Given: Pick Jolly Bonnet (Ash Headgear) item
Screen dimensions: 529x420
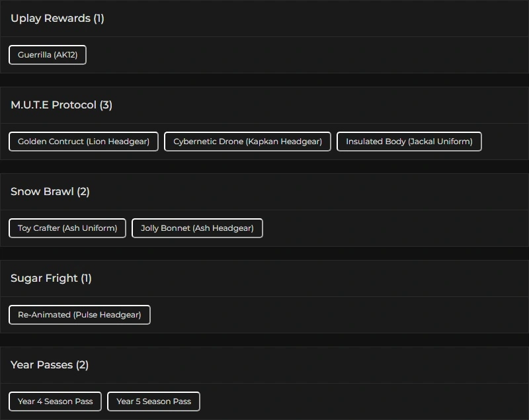Looking at the screenshot, I should [x=197, y=228].
